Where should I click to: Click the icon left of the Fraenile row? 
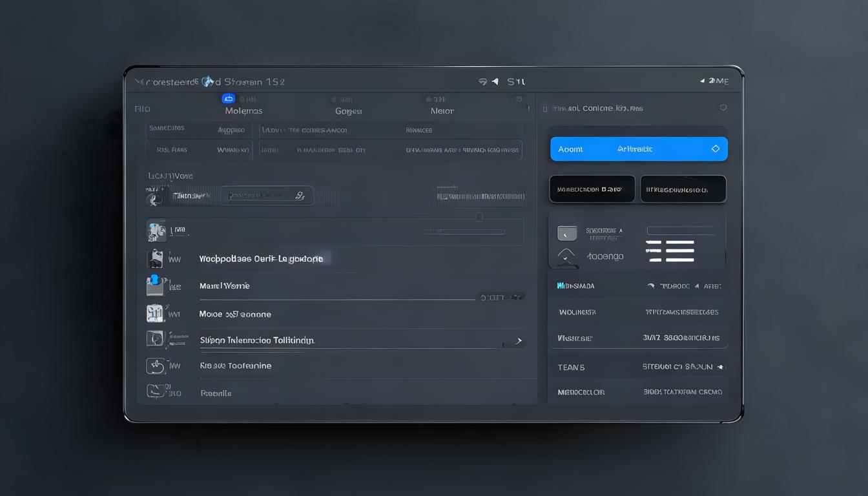[x=155, y=391]
